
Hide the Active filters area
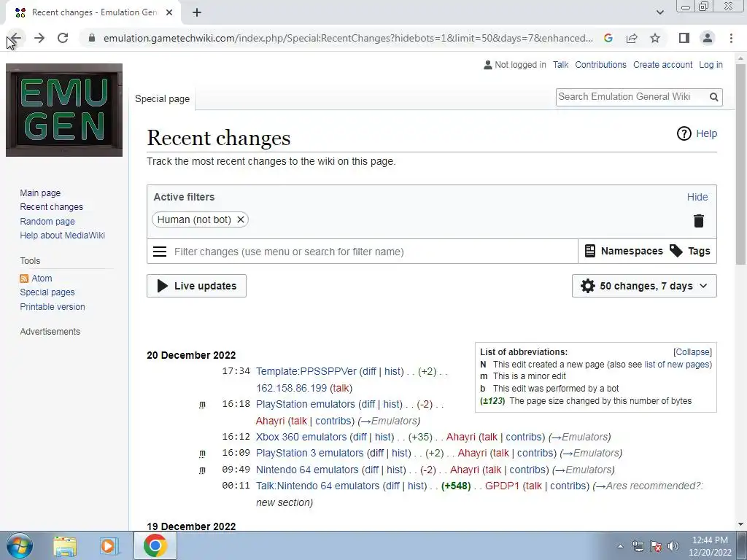click(x=697, y=197)
